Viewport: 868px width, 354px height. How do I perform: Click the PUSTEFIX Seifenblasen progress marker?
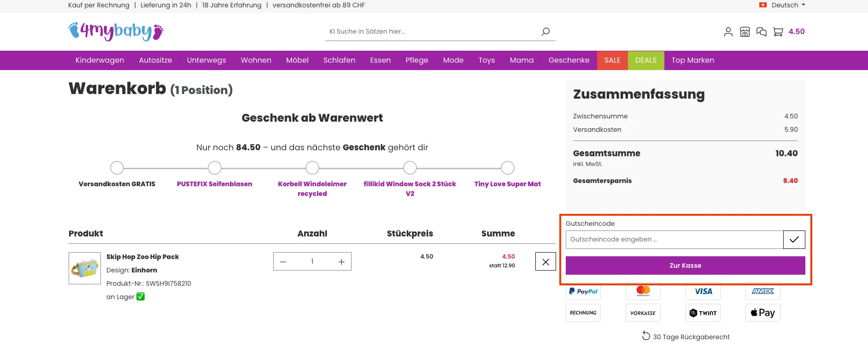point(215,168)
